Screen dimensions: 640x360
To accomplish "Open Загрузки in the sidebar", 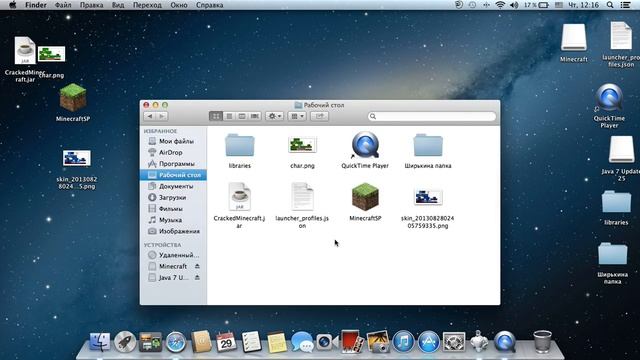I will (x=173, y=197).
